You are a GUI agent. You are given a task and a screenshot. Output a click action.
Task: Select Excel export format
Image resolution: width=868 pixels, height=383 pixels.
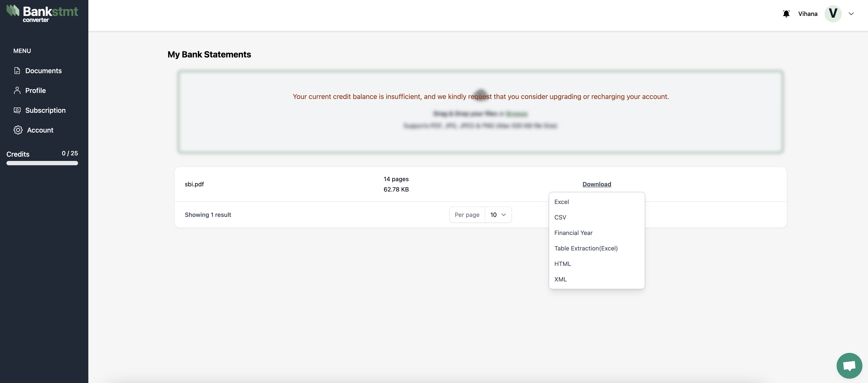561,202
